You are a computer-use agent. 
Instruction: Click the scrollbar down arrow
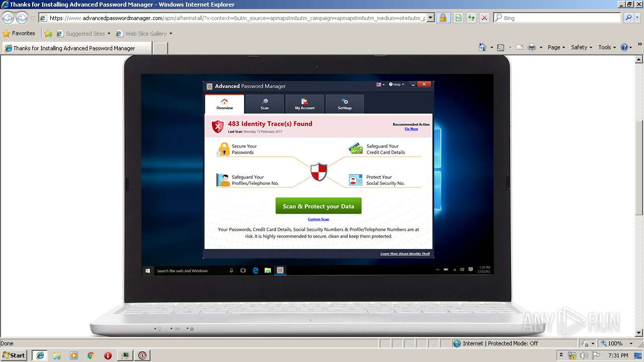(639, 333)
